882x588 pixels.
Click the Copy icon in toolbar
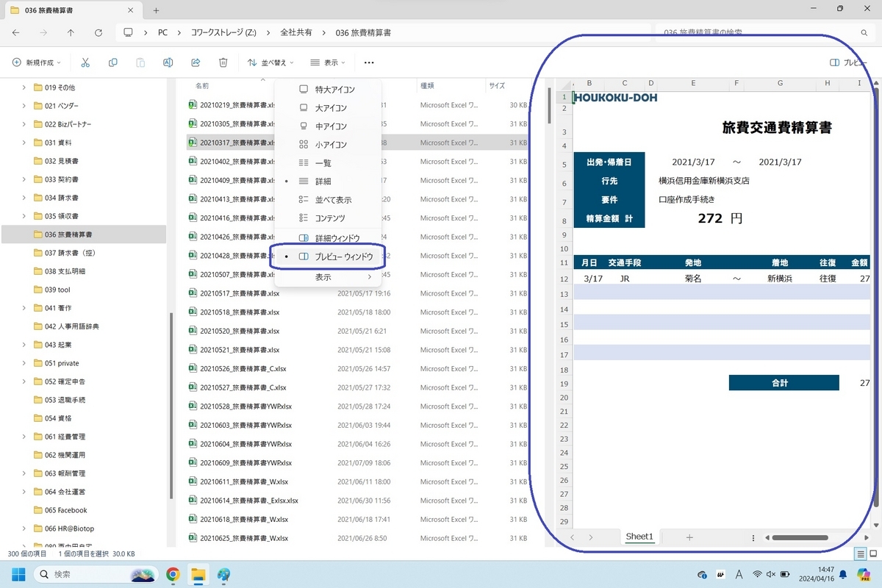112,62
